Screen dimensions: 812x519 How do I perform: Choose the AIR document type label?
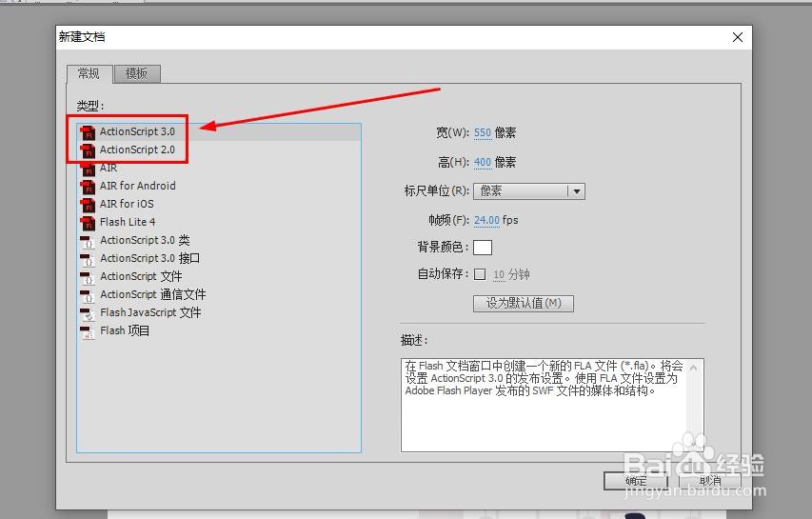(109, 168)
